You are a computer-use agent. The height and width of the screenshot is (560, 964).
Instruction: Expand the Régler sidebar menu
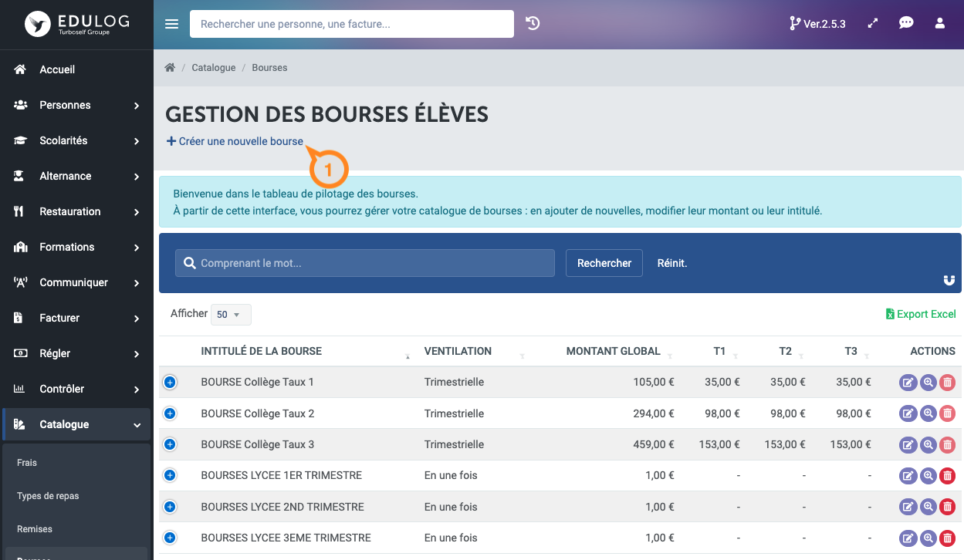pyautogui.click(x=76, y=353)
